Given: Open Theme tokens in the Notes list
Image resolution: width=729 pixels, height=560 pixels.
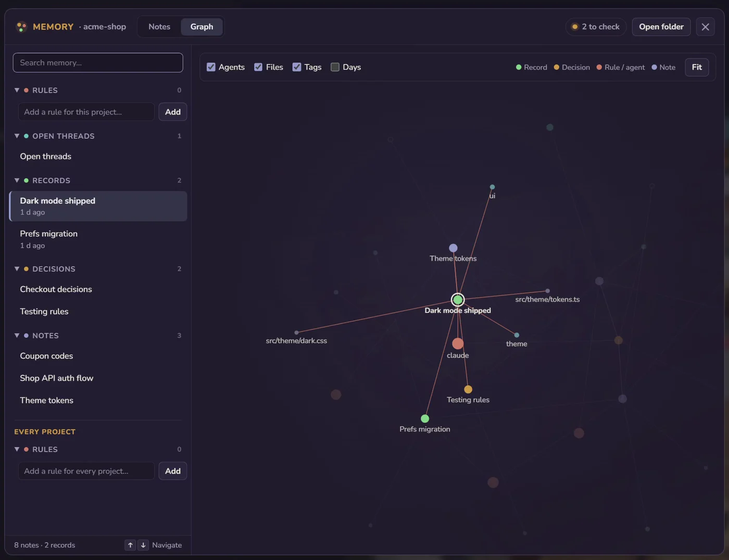Looking at the screenshot, I should coord(98,400).
